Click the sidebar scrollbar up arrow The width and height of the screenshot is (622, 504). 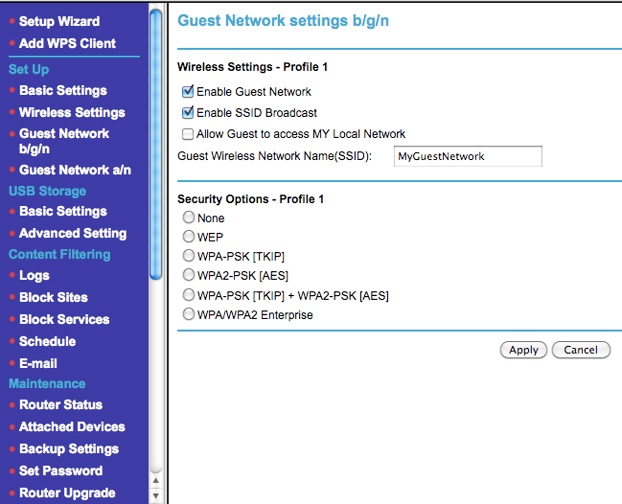pos(156,481)
